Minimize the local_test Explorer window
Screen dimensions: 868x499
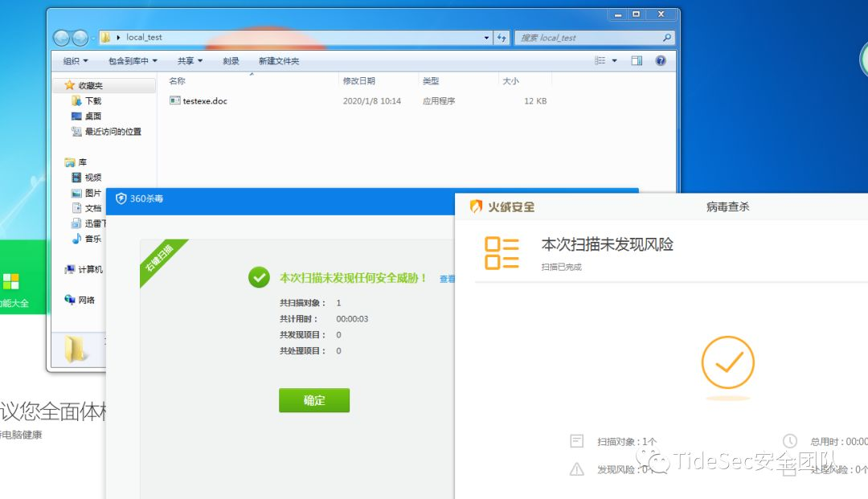click(618, 15)
